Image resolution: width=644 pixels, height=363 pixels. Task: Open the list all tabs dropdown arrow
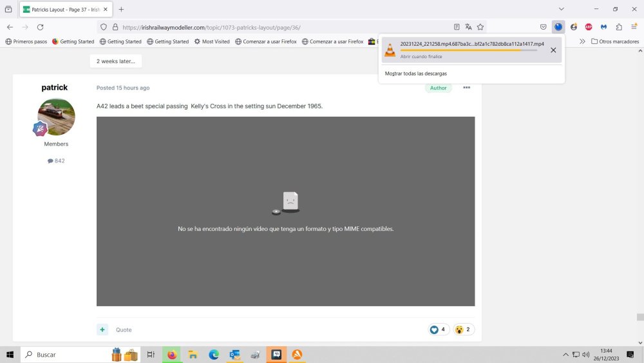(x=561, y=9)
